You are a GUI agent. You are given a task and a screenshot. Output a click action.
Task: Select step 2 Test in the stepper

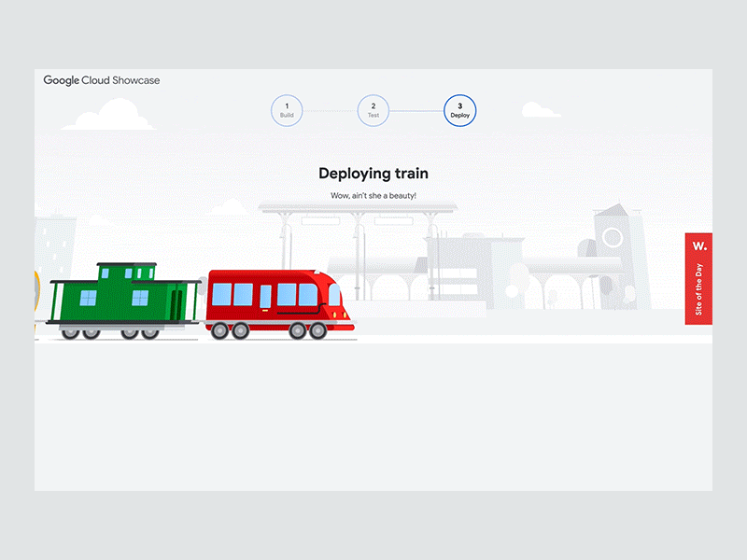tap(373, 109)
